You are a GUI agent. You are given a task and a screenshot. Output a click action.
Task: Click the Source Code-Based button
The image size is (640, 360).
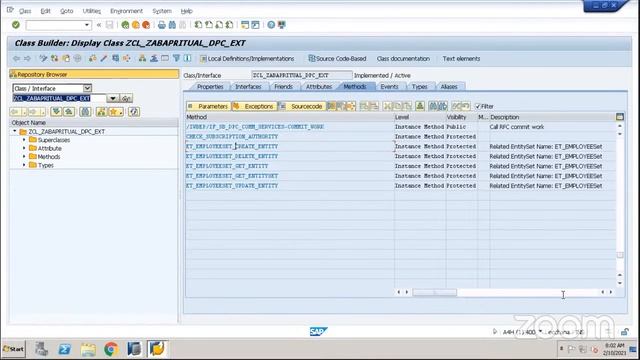click(337, 59)
